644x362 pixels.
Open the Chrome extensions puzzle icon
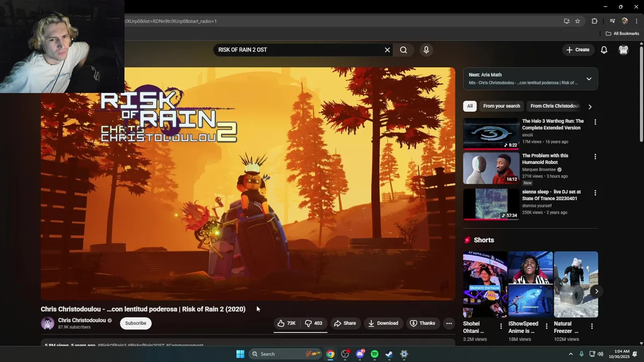(595, 21)
